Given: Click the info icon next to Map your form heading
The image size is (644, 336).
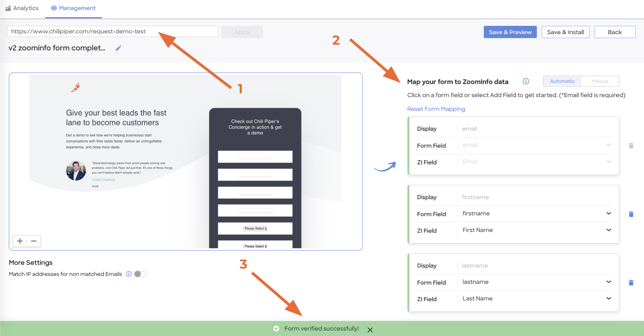Looking at the screenshot, I should pos(526,81).
